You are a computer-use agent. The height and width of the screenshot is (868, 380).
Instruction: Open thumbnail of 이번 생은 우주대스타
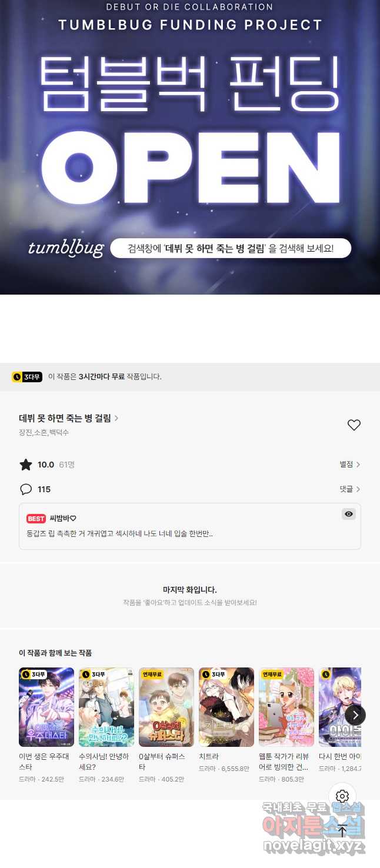pos(46,707)
